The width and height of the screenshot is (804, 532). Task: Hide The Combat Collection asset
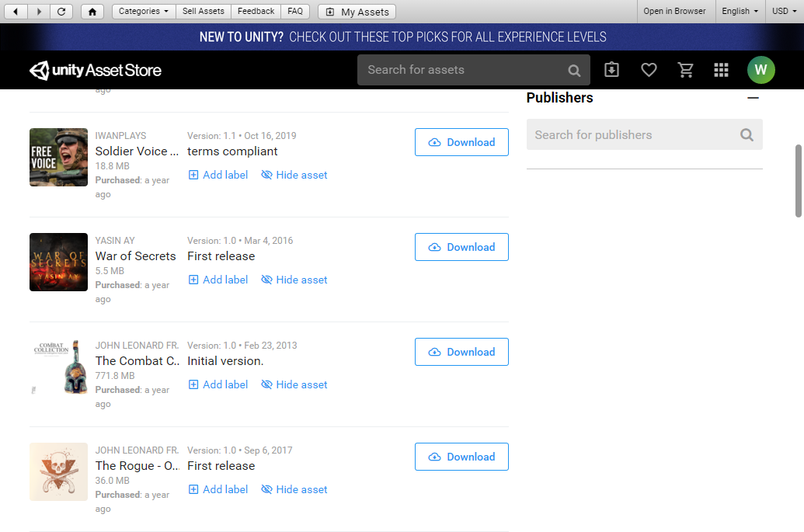pyautogui.click(x=294, y=384)
